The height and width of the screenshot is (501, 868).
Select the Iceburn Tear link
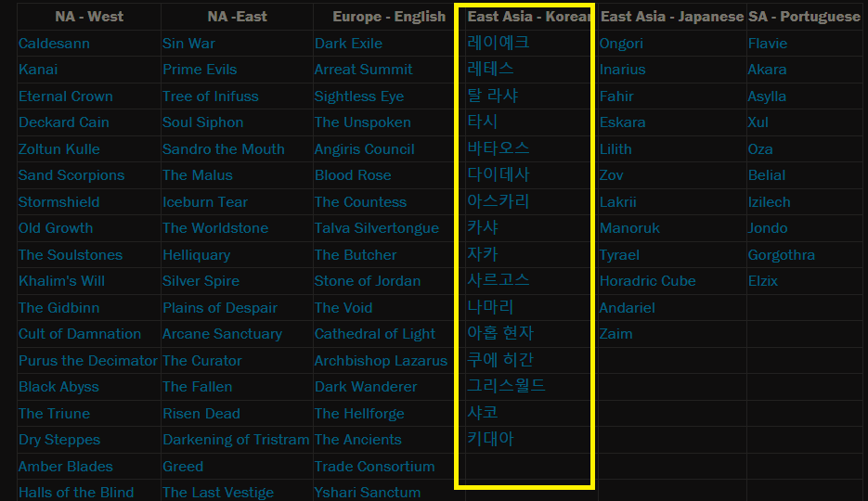coord(205,202)
